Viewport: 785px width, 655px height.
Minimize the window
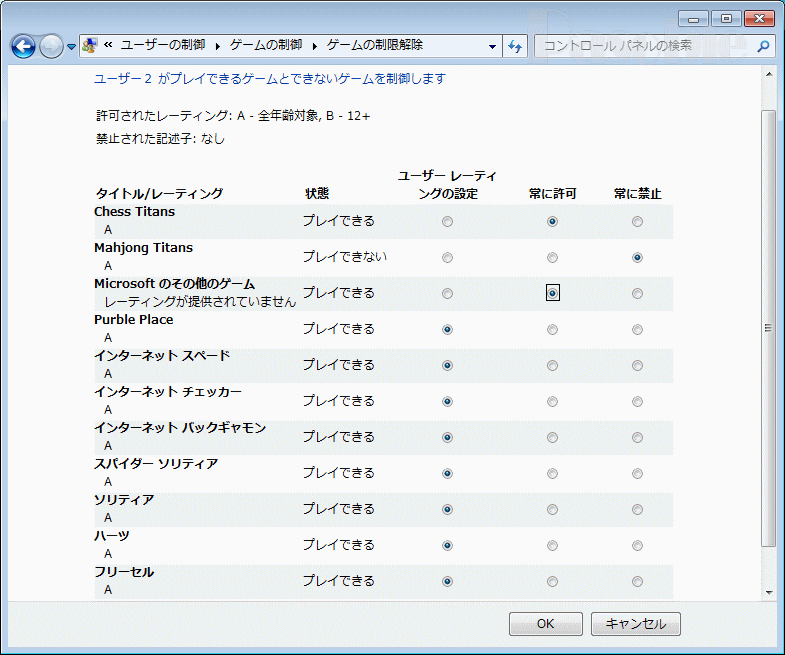693,20
